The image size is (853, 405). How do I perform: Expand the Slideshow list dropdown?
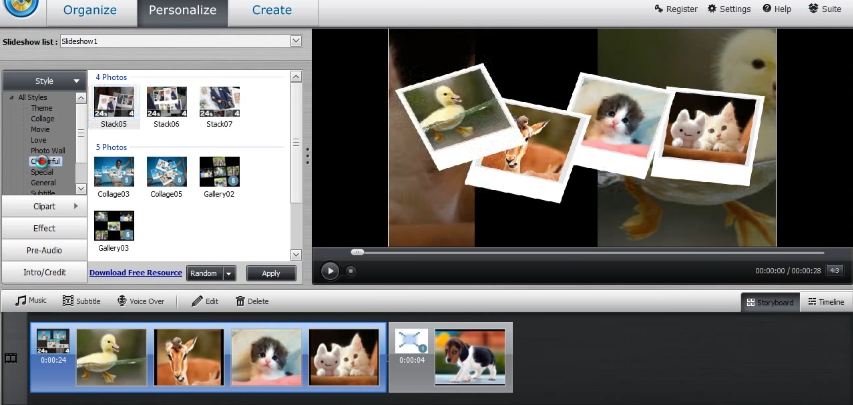click(295, 41)
